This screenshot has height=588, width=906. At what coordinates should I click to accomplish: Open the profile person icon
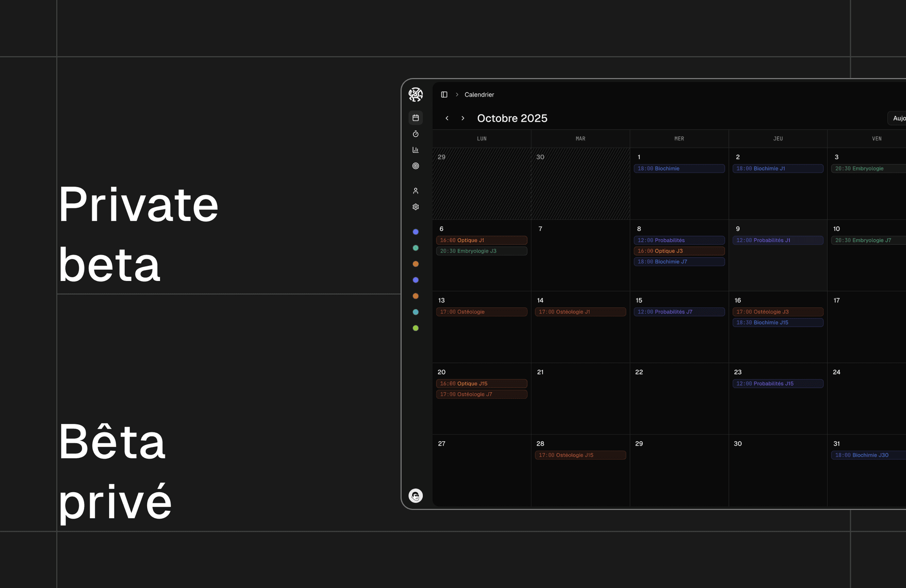point(415,191)
